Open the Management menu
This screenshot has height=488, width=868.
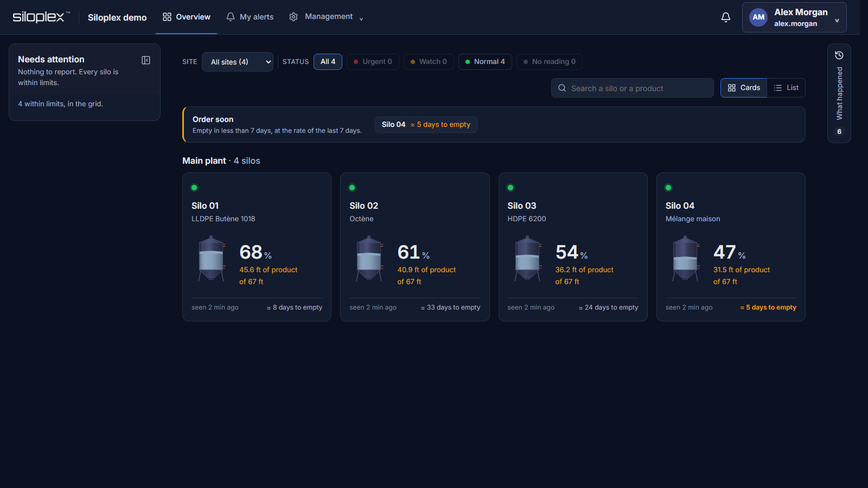(x=326, y=17)
